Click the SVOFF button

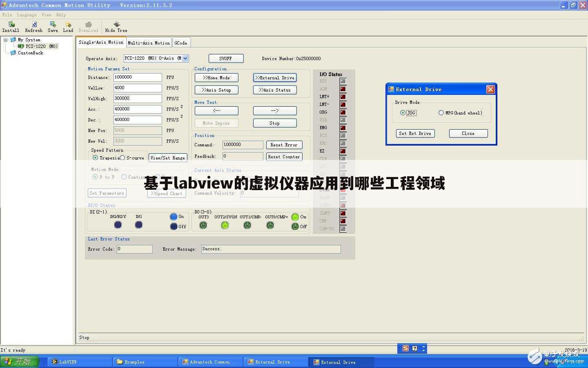[x=226, y=58]
